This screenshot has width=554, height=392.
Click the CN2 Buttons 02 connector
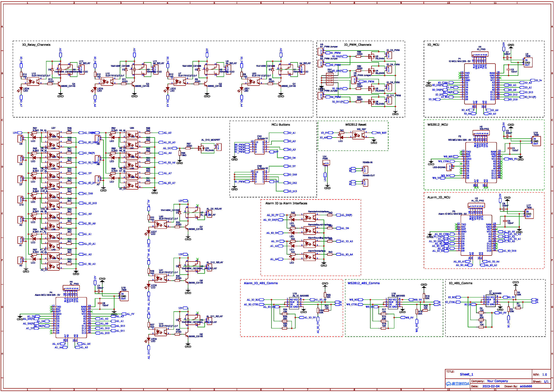pos(260,177)
